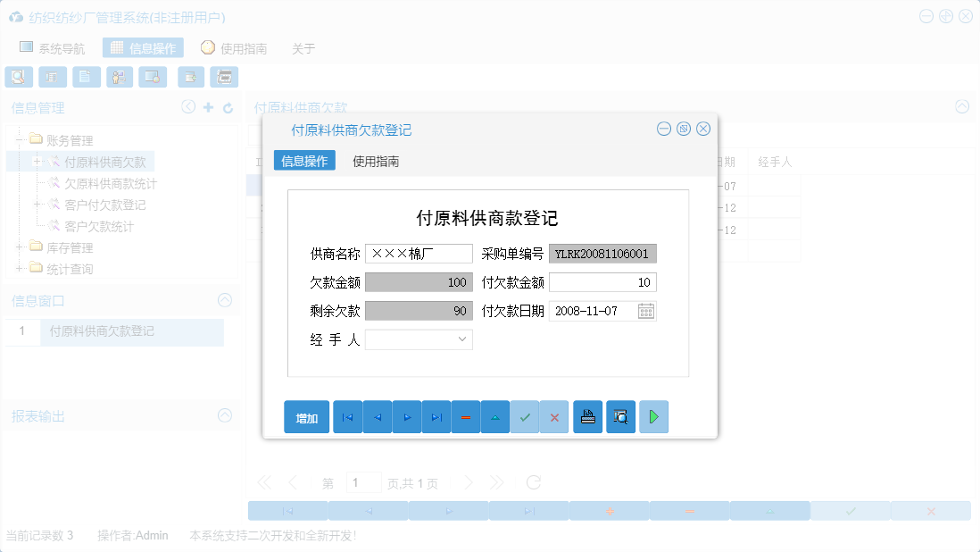Click the green execute arrow in the dialog
Screen dimensions: 980x552
click(x=653, y=417)
